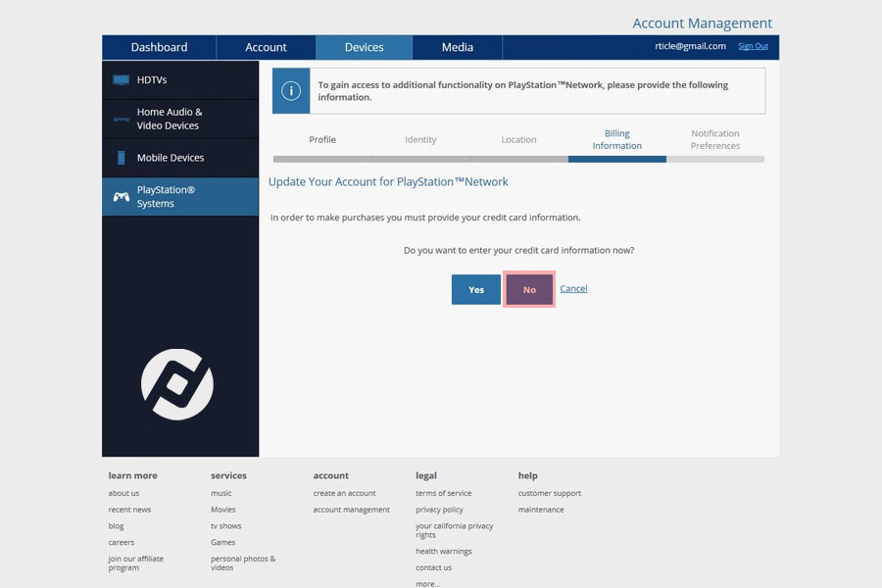Click the Home Audio & Video device icon

point(121,119)
